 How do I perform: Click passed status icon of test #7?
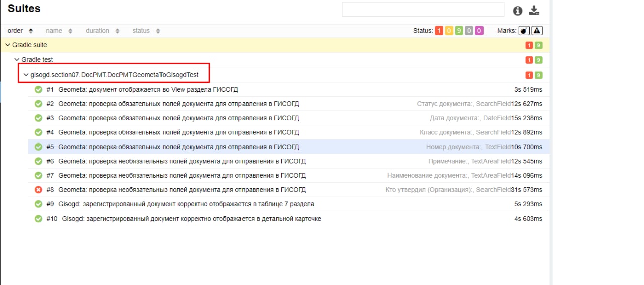click(38, 176)
